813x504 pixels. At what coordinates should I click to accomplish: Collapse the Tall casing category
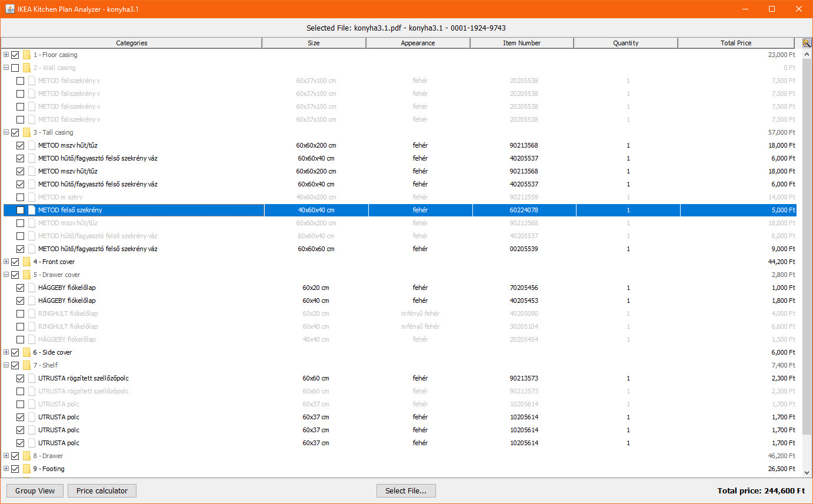click(6, 132)
